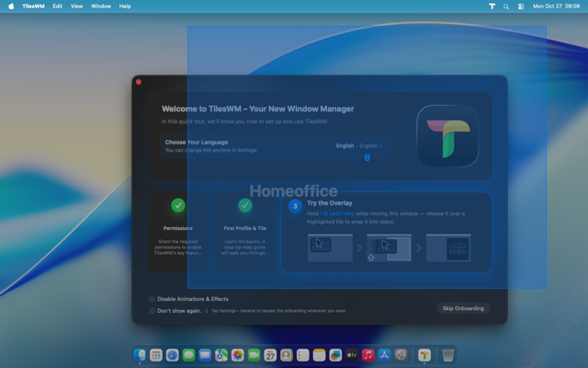
Task: Open the Music app in the Dock
Action: click(x=367, y=355)
